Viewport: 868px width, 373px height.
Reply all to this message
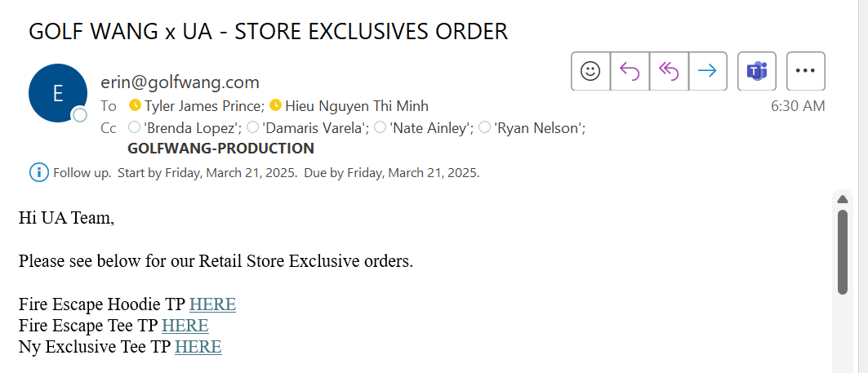[x=669, y=71]
